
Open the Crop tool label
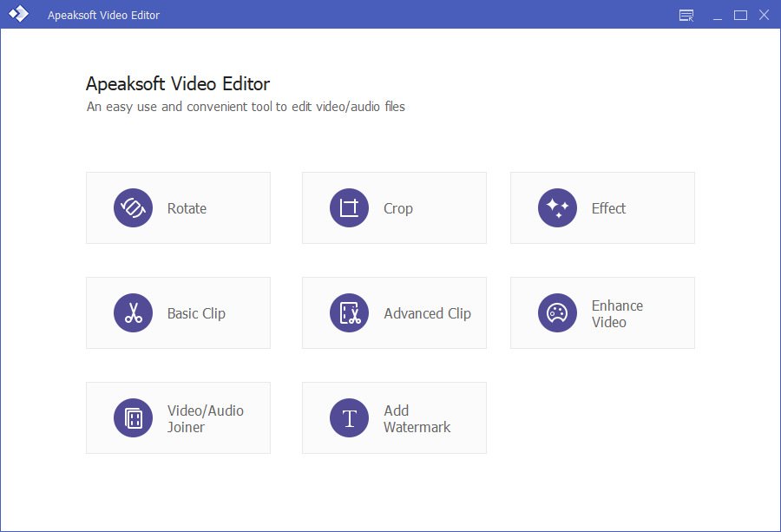[x=398, y=208]
